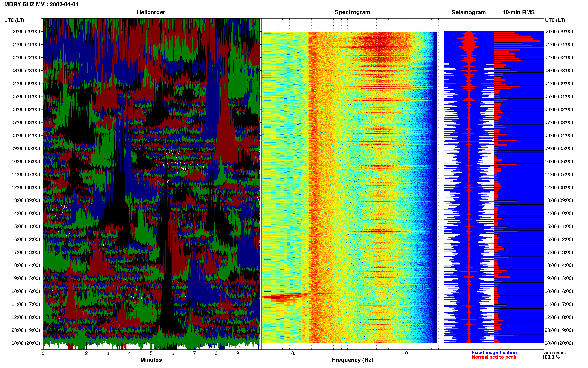Click the 'Spectrogram' panel heading
This screenshot has height=368, width=588.
pos(352,12)
